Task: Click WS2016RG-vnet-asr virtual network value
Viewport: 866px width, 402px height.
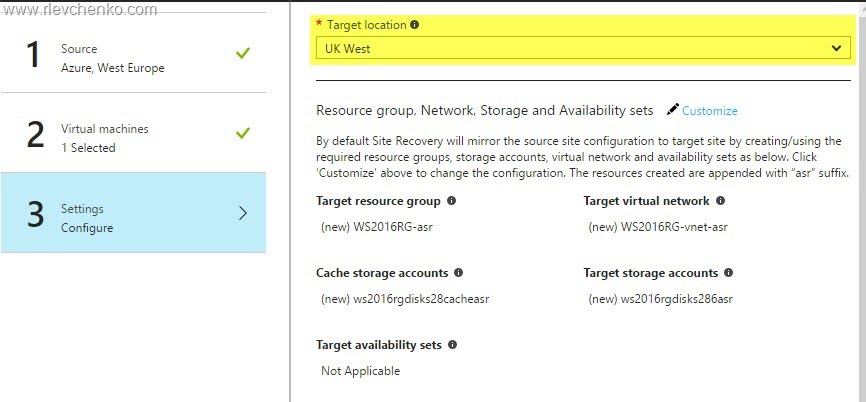Action: [x=658, y=227]
